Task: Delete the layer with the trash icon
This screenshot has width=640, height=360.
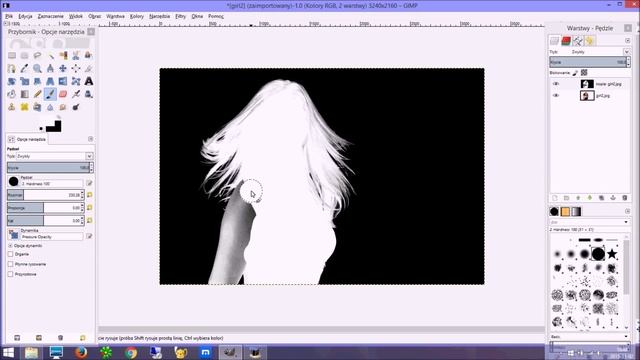Action: [x=624, y=198]
